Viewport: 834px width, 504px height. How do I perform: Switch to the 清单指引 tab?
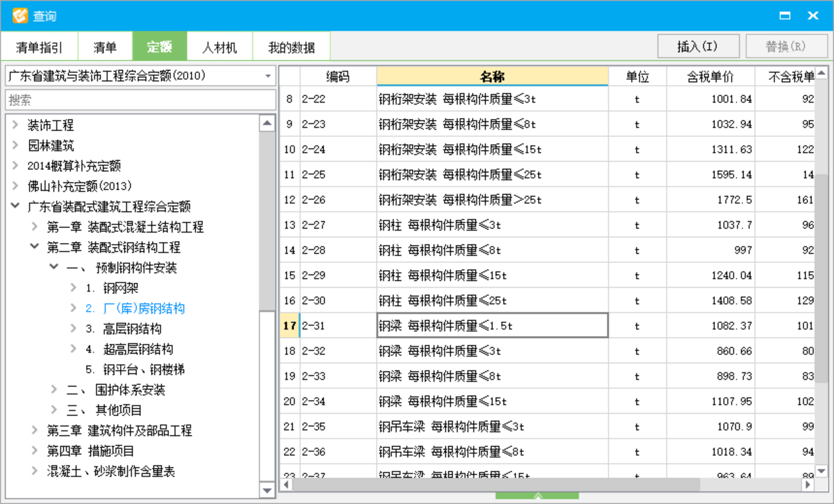[39, 47]
